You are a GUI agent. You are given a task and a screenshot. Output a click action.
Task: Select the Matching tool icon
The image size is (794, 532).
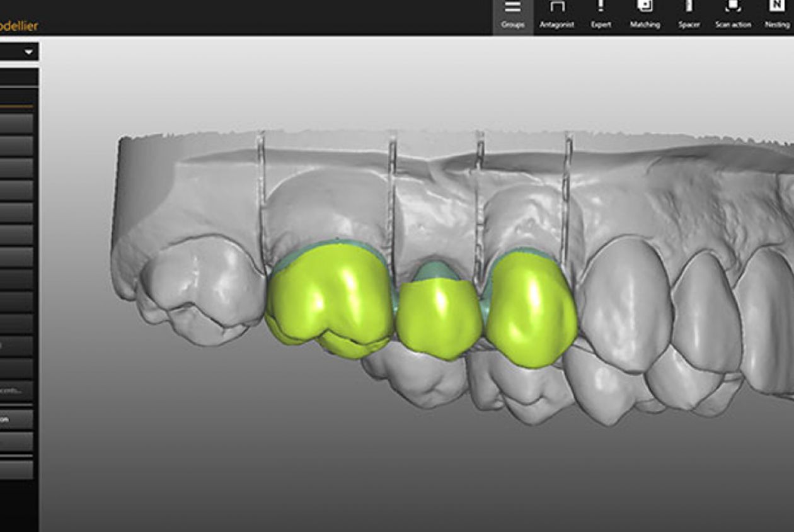[645, 14]
